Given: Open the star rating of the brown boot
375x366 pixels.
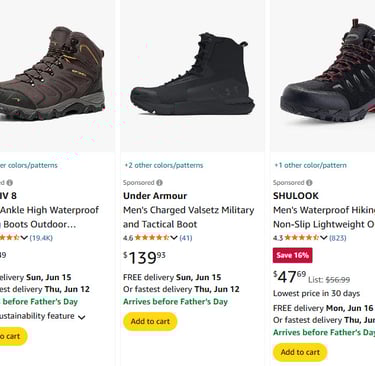Looking at the screenshot, I should (x=10, y=238).
